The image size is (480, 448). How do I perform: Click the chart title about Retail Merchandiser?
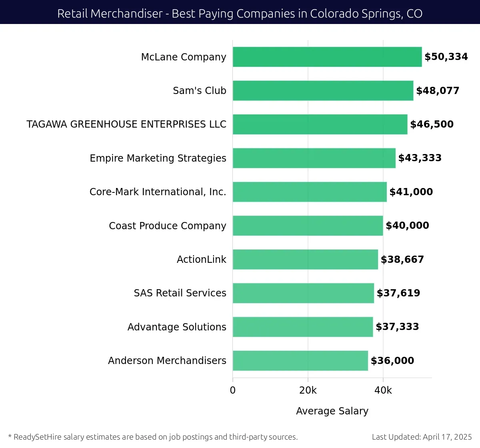(240, 14)
